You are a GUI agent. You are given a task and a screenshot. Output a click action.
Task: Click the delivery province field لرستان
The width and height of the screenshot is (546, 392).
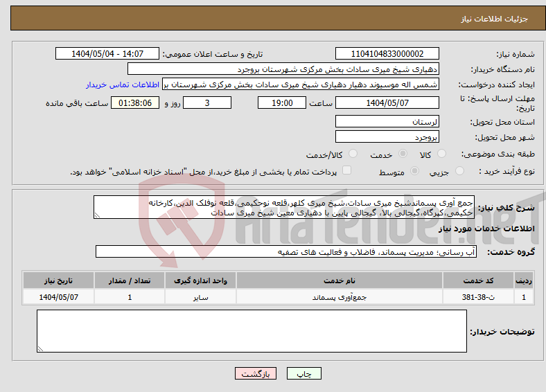pyautogui.click(x=387, y=121)
